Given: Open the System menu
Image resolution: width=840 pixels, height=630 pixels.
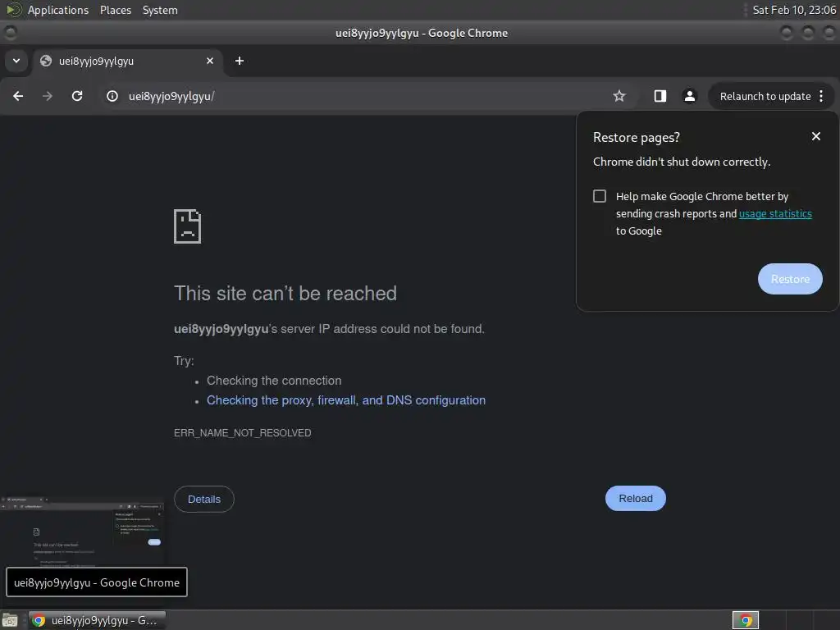Looking at the screenshot, I should [x=160, y=10].
